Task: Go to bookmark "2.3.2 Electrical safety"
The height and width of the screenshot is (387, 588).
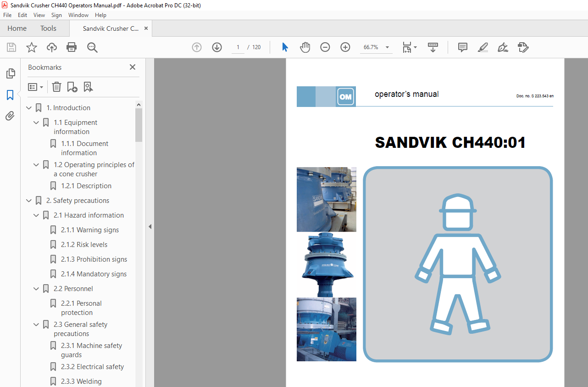Action: (x=92, y=366)
